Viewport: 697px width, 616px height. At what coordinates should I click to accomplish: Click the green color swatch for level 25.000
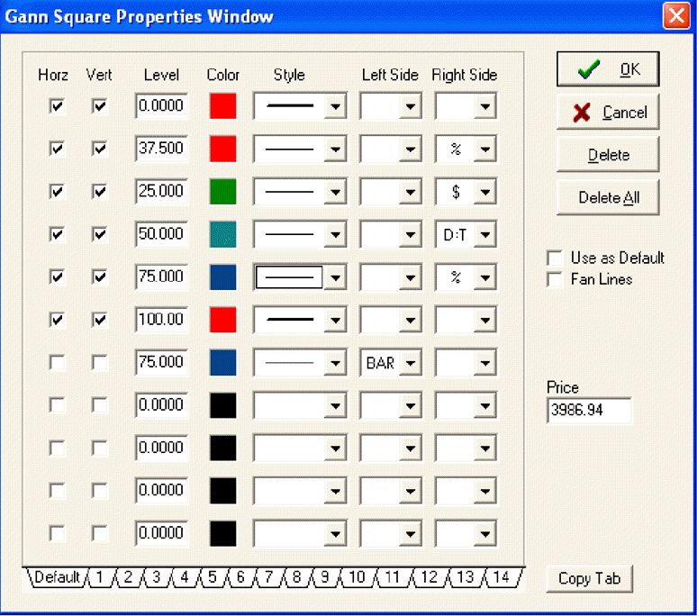tap(222, 191)
